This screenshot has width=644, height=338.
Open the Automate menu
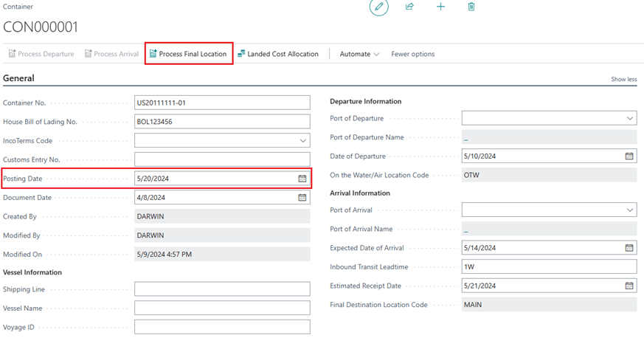point(359,54)
